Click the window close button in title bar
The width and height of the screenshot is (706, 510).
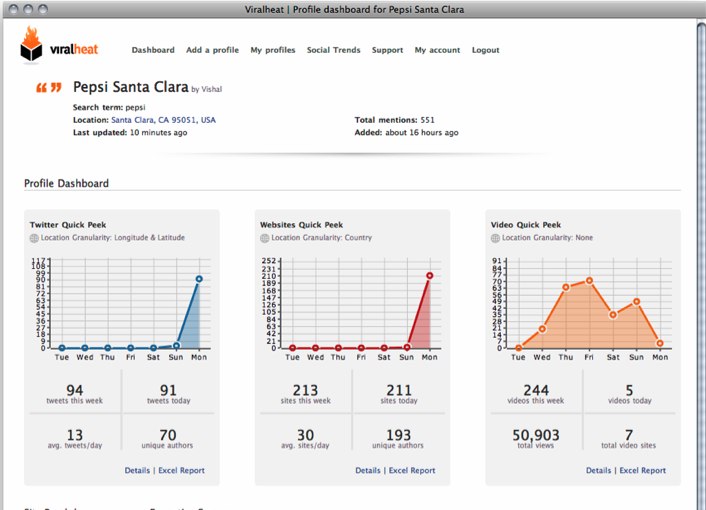click(14, 9)
